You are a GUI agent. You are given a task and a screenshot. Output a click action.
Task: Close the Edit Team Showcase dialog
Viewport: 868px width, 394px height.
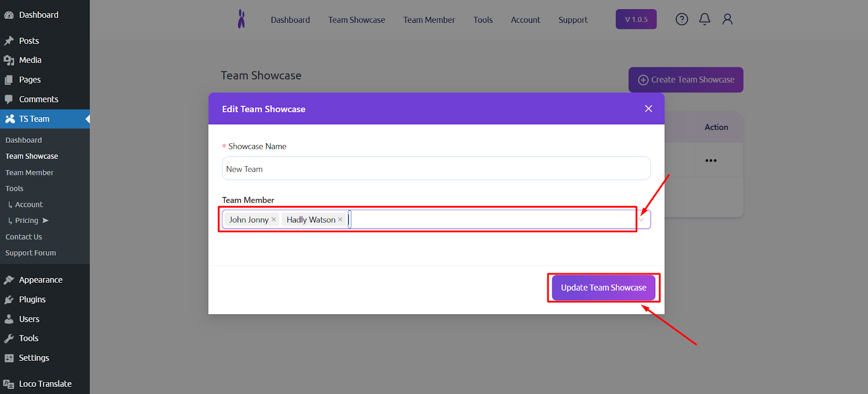click(x=648, y=109)
